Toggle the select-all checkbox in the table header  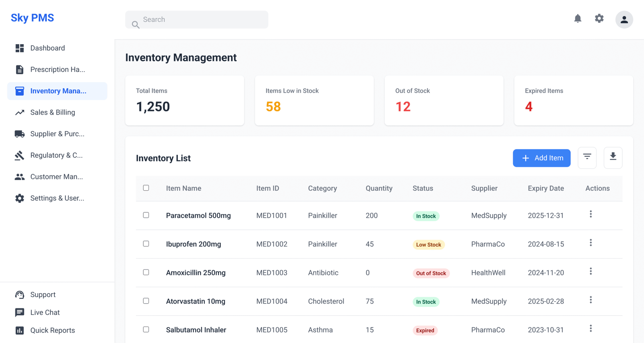pyautogui.click(x=146, y=188)
